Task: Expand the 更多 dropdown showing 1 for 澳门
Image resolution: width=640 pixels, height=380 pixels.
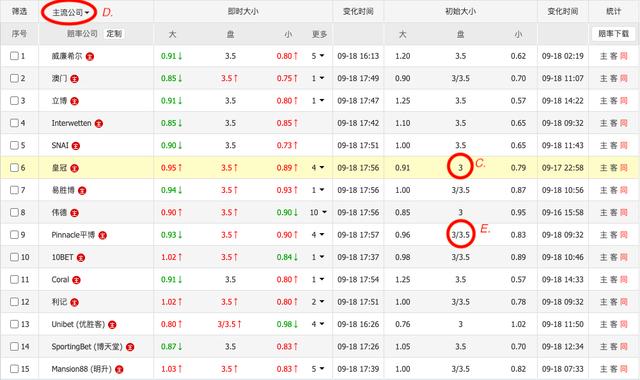Action: (x=318, y=78)
